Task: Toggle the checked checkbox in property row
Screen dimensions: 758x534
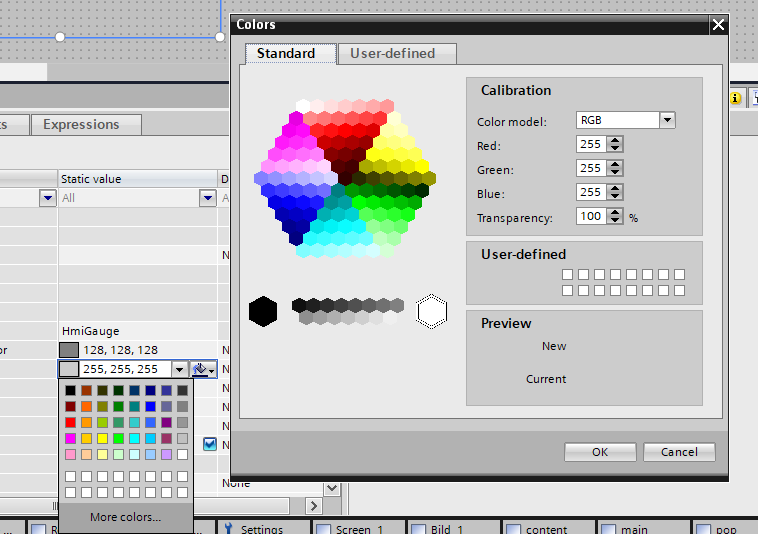Action: tap(210, 444)
